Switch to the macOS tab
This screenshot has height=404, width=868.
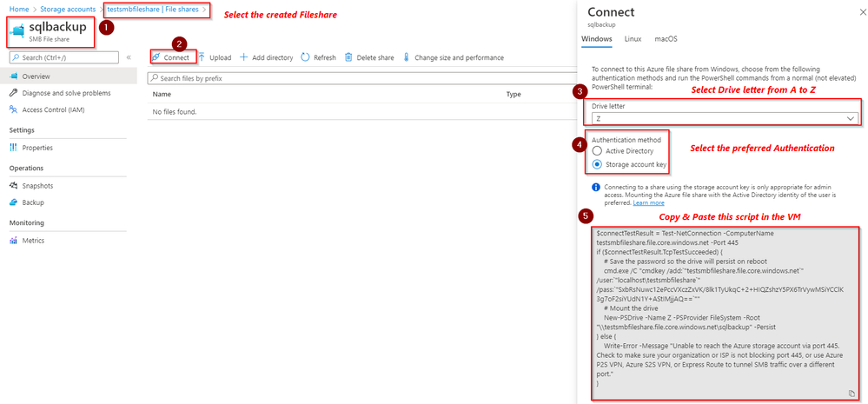pos(666,39)
